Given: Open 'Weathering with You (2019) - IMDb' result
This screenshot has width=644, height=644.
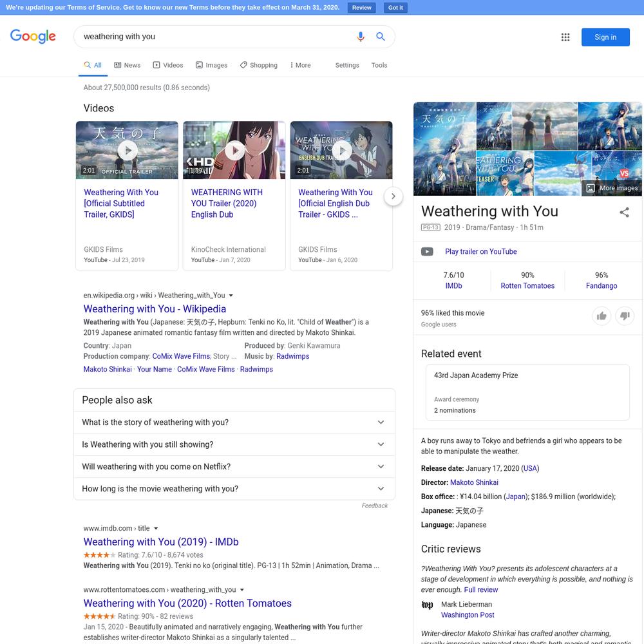Looking at the screenshot, I should click(161, 542).
